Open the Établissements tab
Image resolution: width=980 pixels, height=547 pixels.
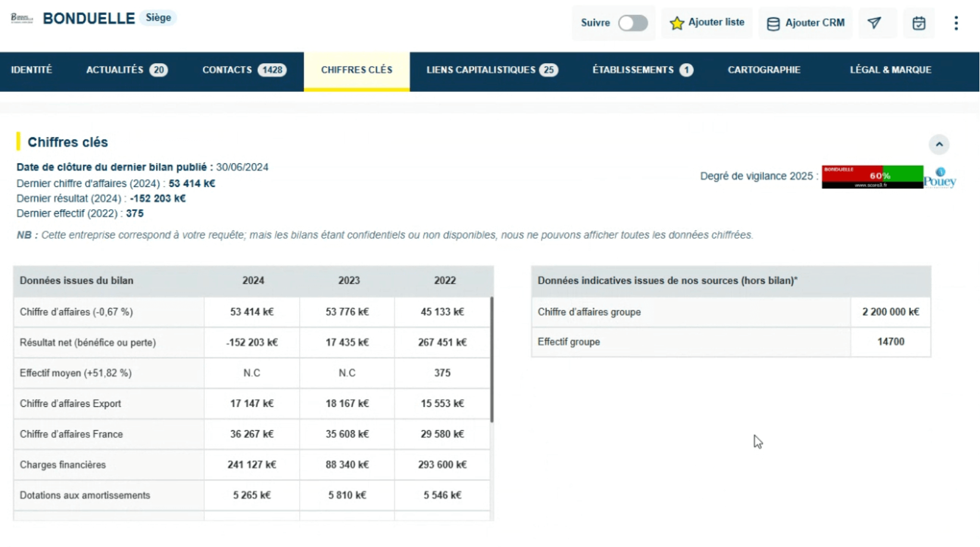[x=642, y=70]
